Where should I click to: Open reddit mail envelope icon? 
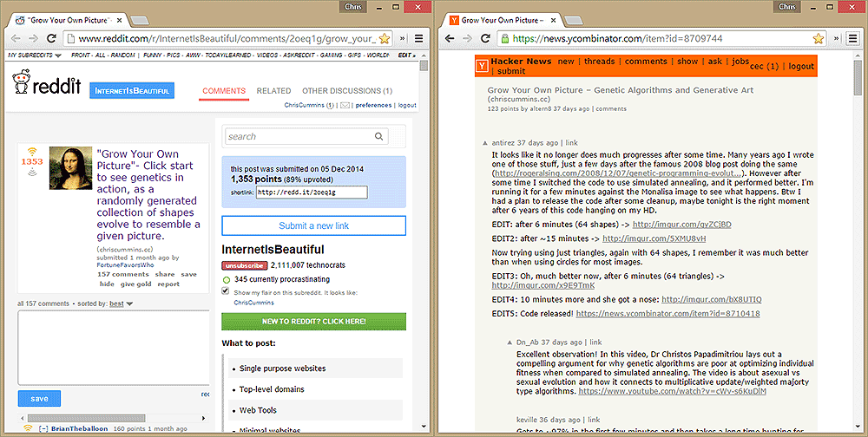tap(345, 105)
